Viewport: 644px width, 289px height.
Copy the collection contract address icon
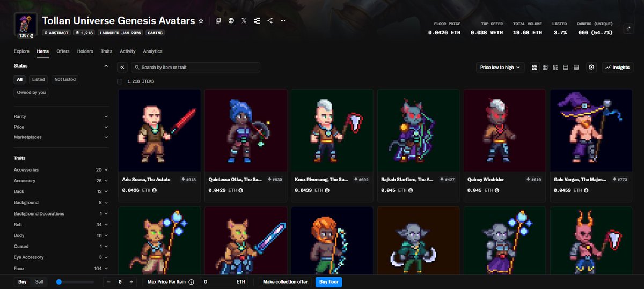[218, 21]
